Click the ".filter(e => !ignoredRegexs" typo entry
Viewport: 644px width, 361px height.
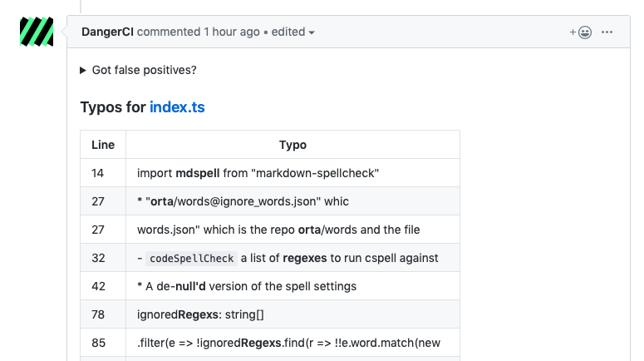coord(287,343)
